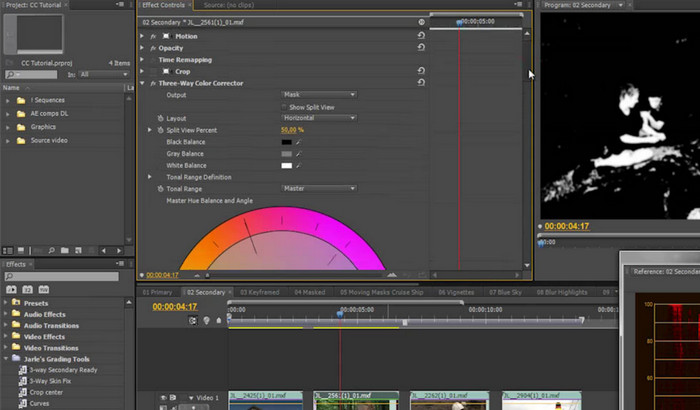Screen dimensions: 700x410
Task: Select the Crop center preset
Action: 46,392
